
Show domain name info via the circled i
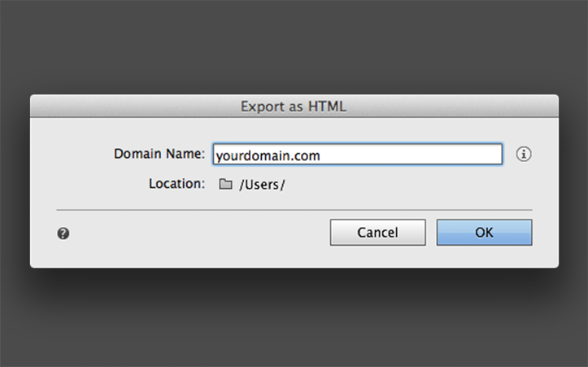[524, 154]
